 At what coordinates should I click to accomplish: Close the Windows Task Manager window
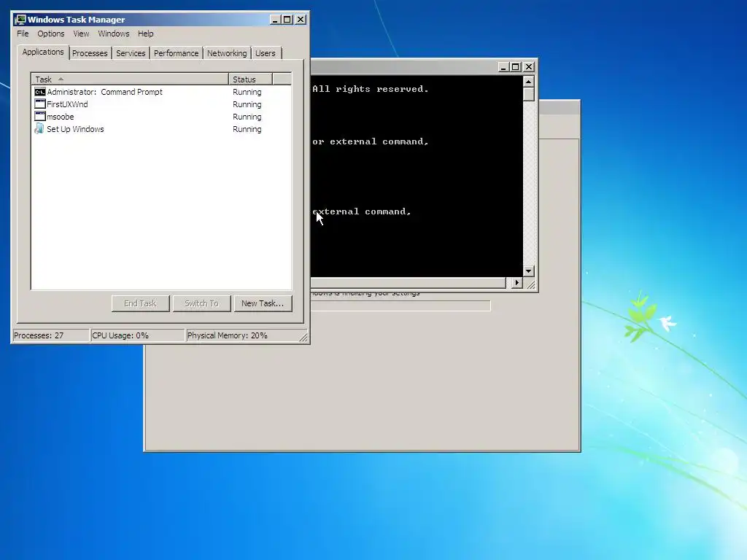[x=301, y=20]
